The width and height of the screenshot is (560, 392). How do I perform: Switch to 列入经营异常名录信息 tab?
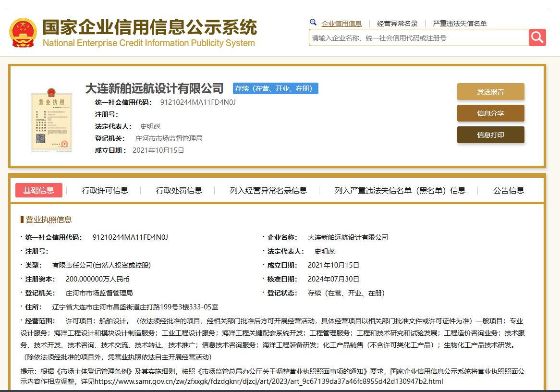pyautogui.click(x=268, y=190)
